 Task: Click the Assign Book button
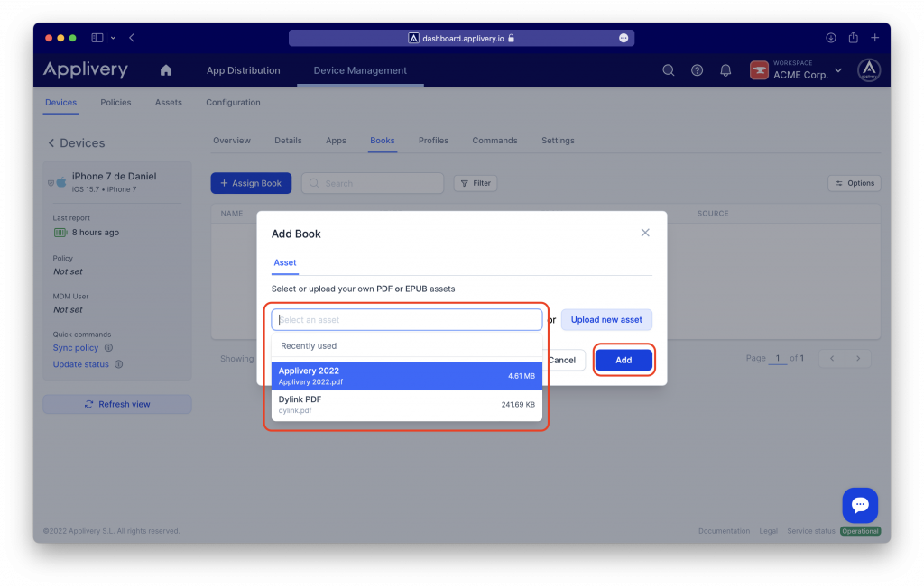pos(251,183)
